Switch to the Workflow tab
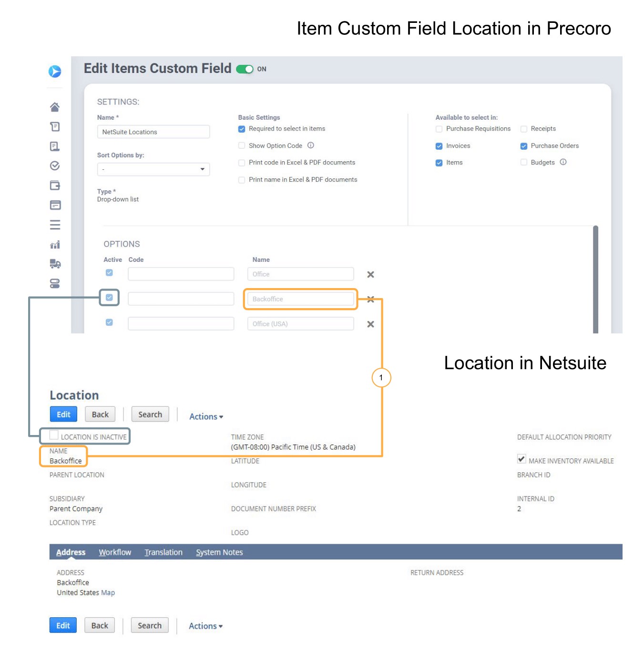Image resolution: width=644 pixels, height=653 pixels. pyautogui.click(x=114, y=552)
